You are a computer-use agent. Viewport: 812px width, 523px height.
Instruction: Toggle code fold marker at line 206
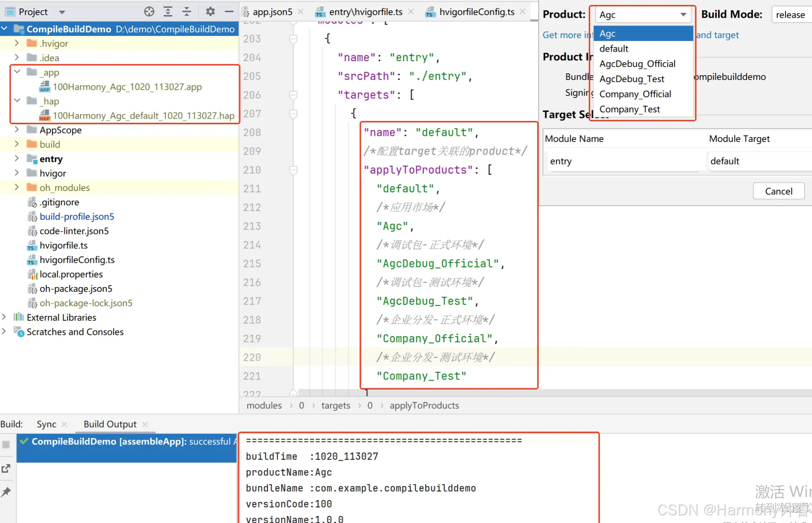point(293,95)
